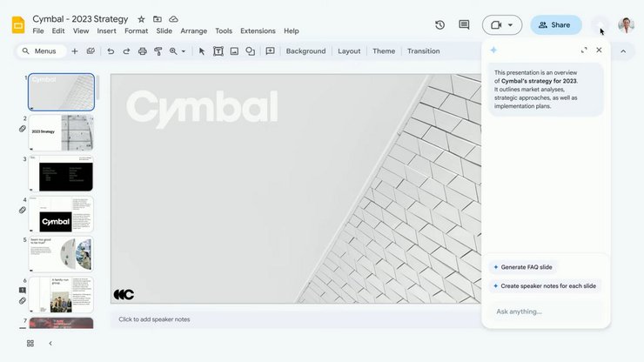This screenshot has height=362, width=644.
Task: Click the Background button
Action: tap(305, 51)
